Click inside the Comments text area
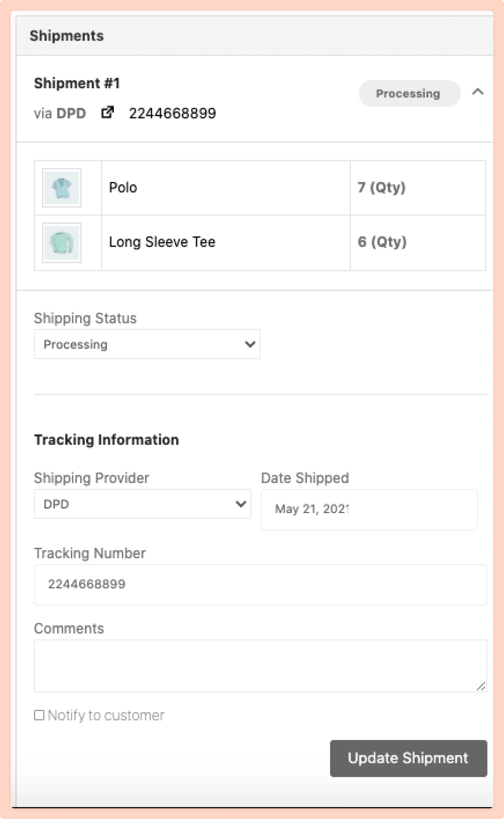The width and height of the screenshot is (504, 819). [x=260, y=664]
